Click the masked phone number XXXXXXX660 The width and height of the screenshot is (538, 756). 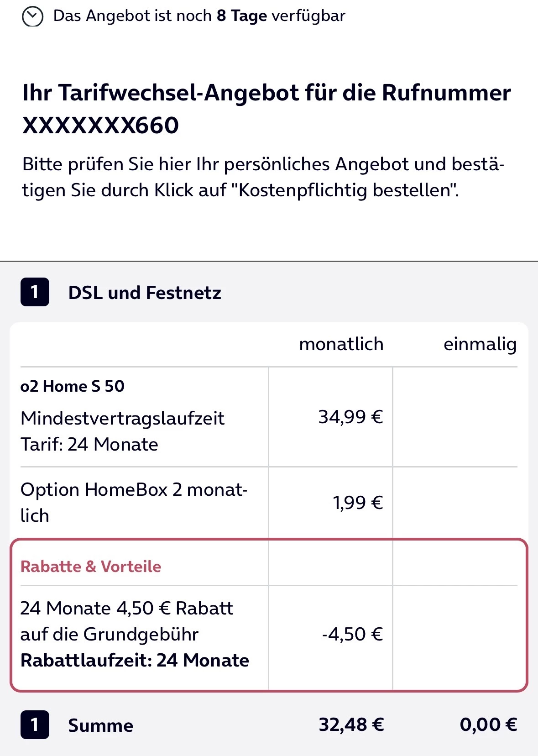click(x=101, y=126)
